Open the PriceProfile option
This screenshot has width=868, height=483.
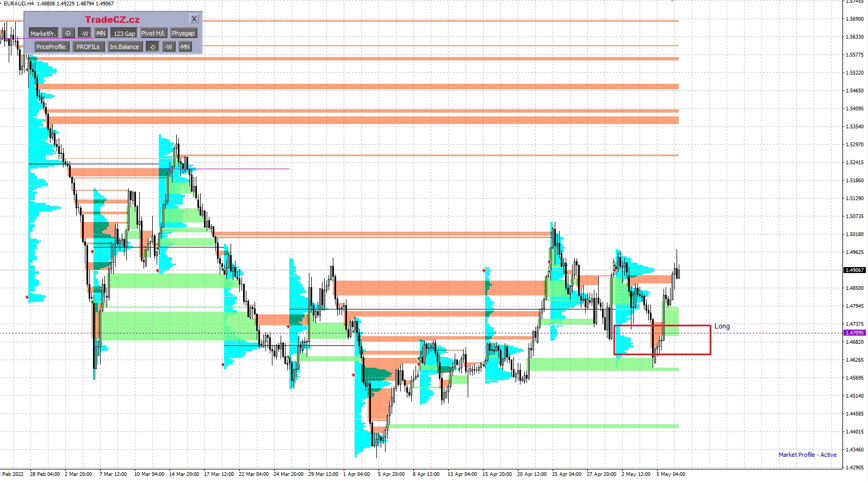(51, 47)
